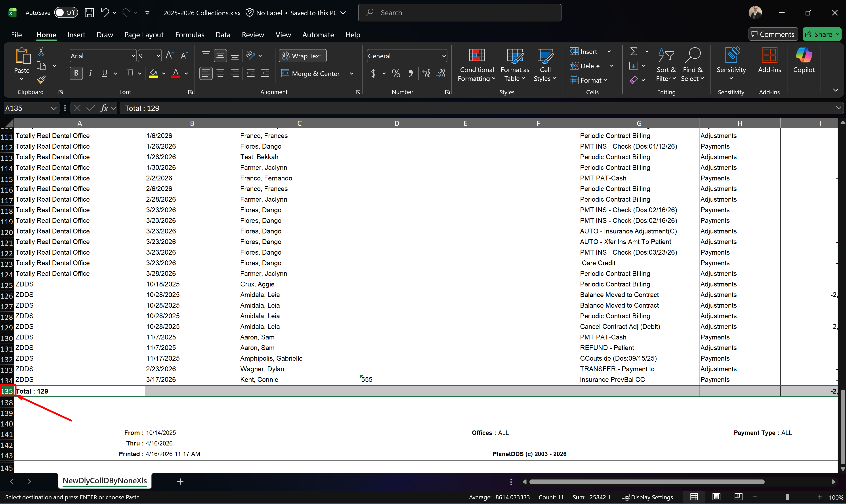Click Display Settings in status bar
The width and height of the screenshot is (846, 504).
click(x=647, y=497)
